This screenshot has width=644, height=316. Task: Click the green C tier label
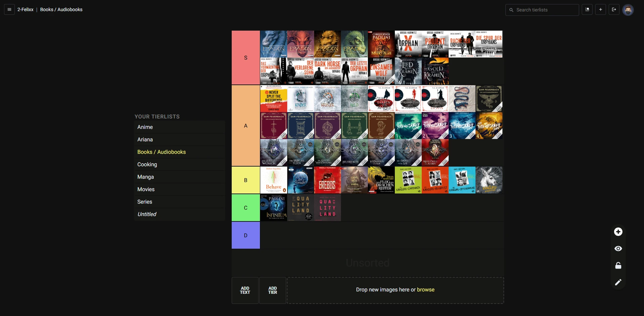click(x=246, y=208)
